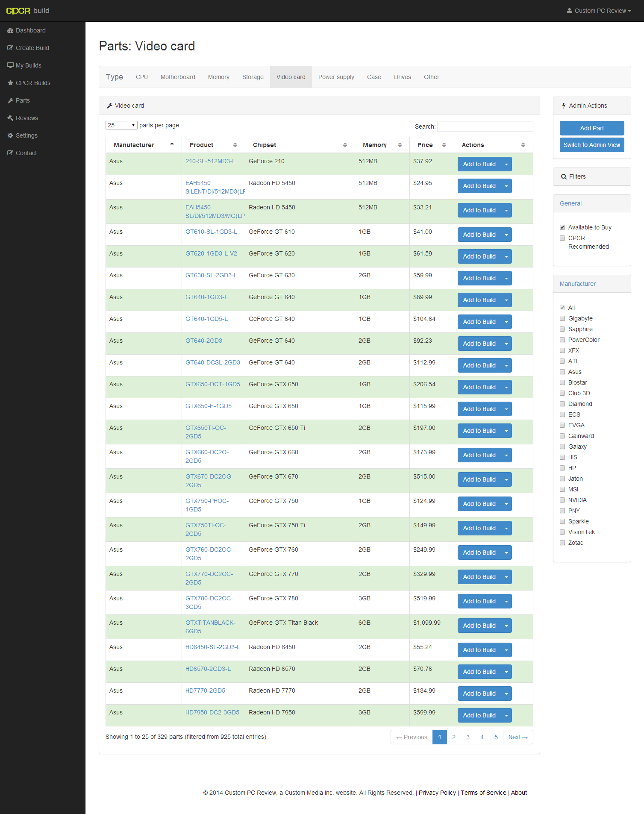Switch to the Motherboard parts tab

coord(178,77)
